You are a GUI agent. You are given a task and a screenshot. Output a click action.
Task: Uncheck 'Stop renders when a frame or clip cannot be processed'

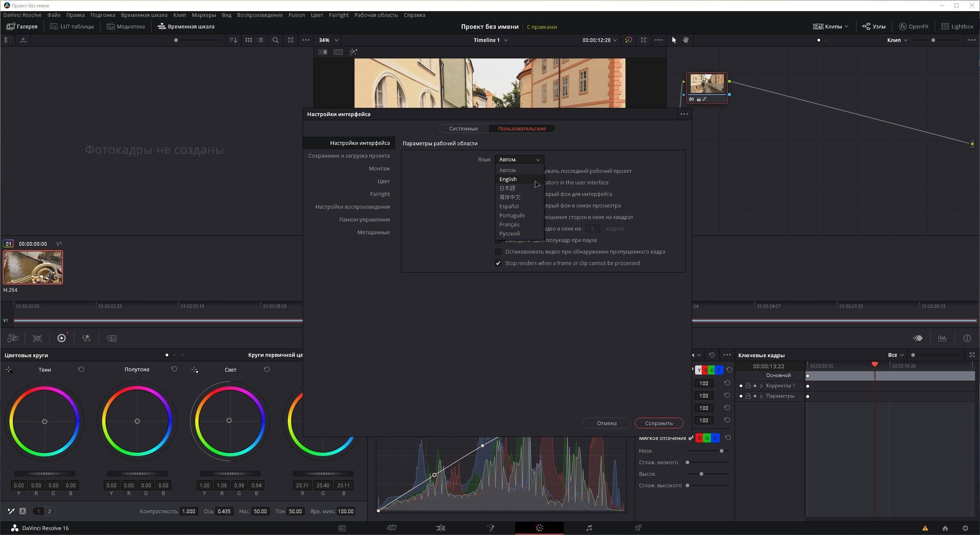[498, 263]
